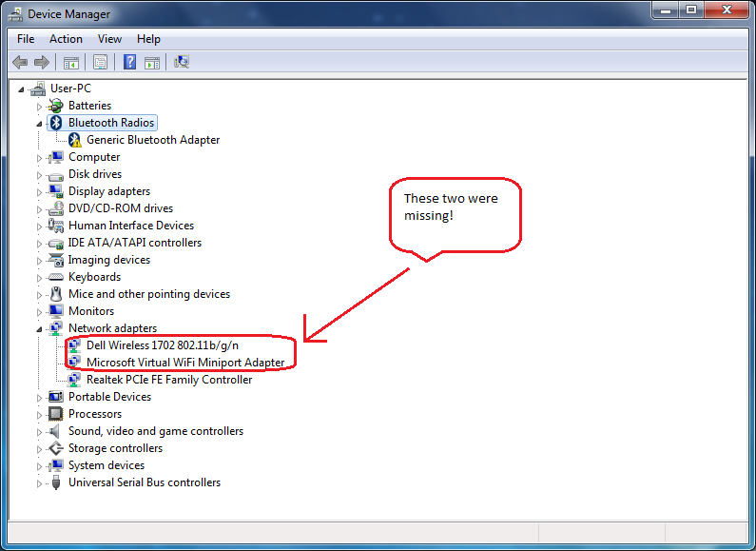Click the Monitors icon

pos(56,311)
